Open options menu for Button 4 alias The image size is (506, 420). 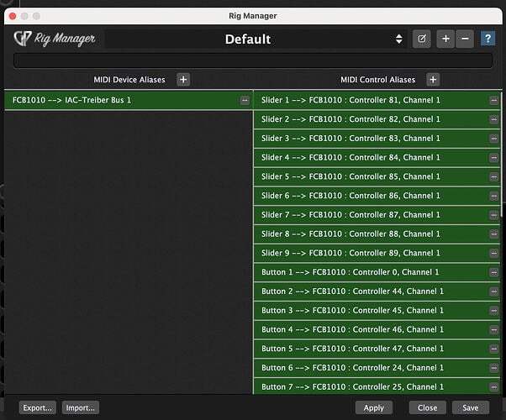[x=493, y=329]
